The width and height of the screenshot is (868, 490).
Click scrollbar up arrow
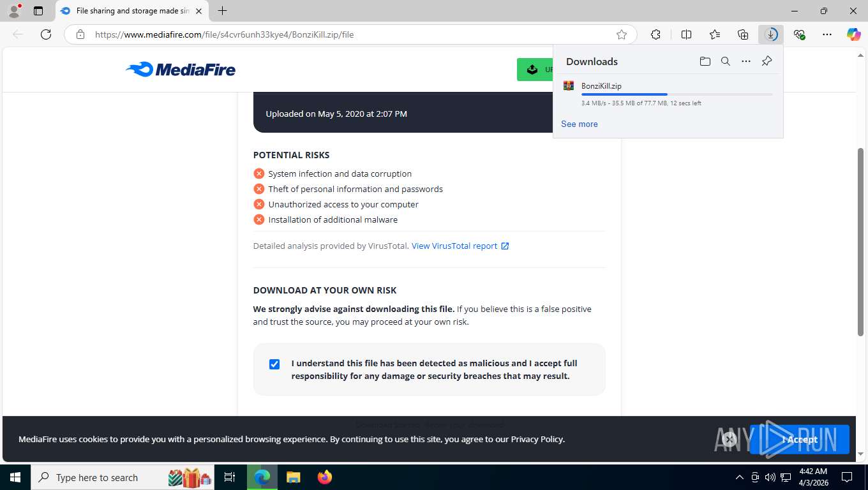coord(860,56)
